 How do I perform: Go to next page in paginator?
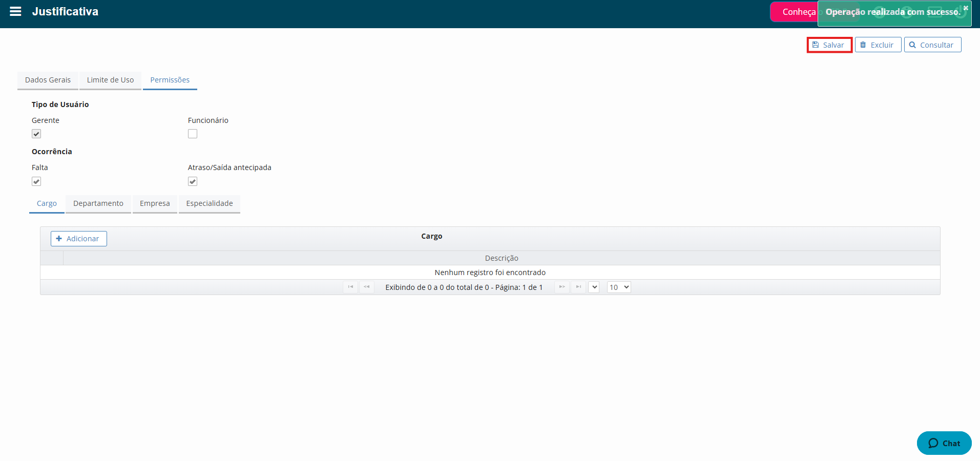pos(562,287)
